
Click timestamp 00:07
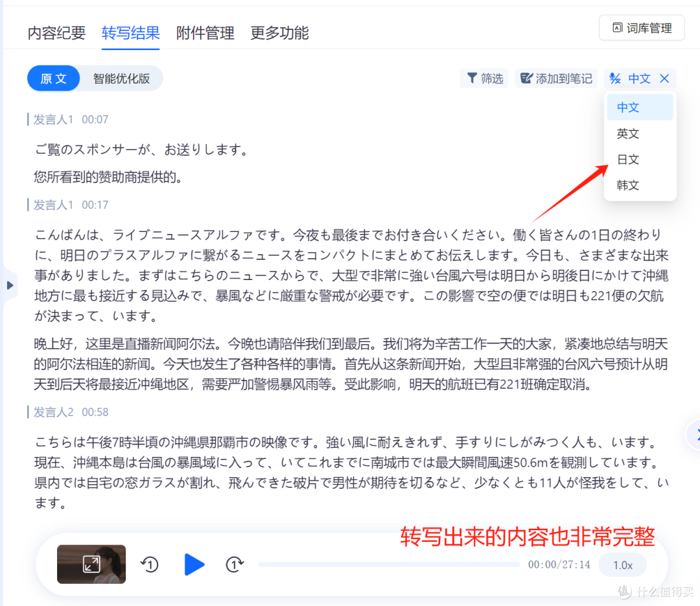pyautogui.click(x=95, y=120)
